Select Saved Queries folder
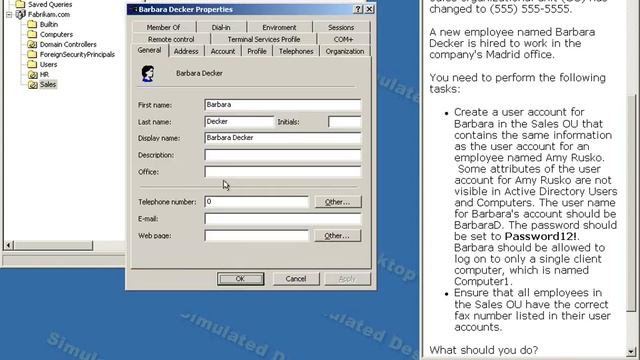This screenshot has width=640, height=360. pyautogui.click(x=50, y=4)
